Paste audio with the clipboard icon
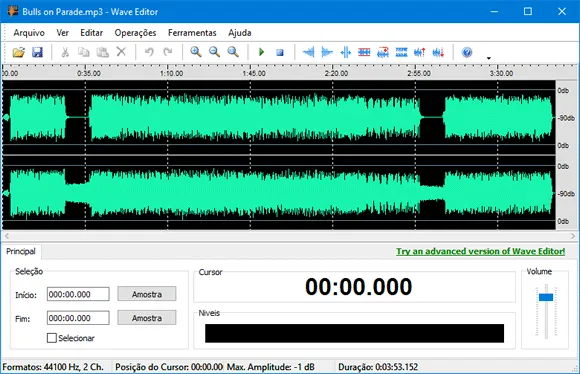 pos(102,52)
